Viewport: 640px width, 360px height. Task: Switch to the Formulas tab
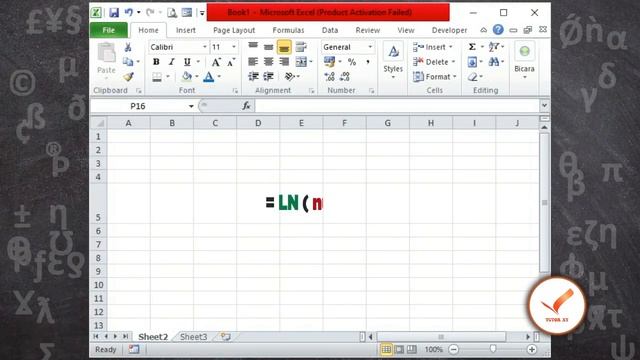[x=288, y=30]
